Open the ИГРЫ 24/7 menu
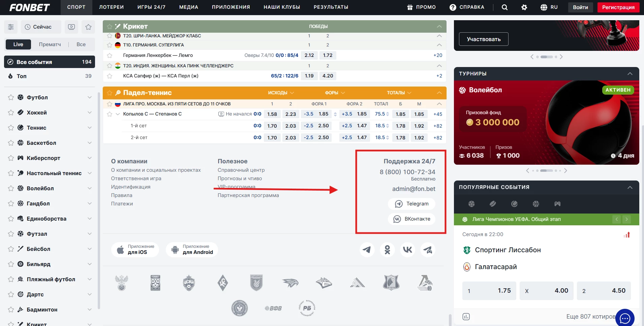The height and width of the screenshot is (326, 644). pyautogui.click(x=152, y=7)
